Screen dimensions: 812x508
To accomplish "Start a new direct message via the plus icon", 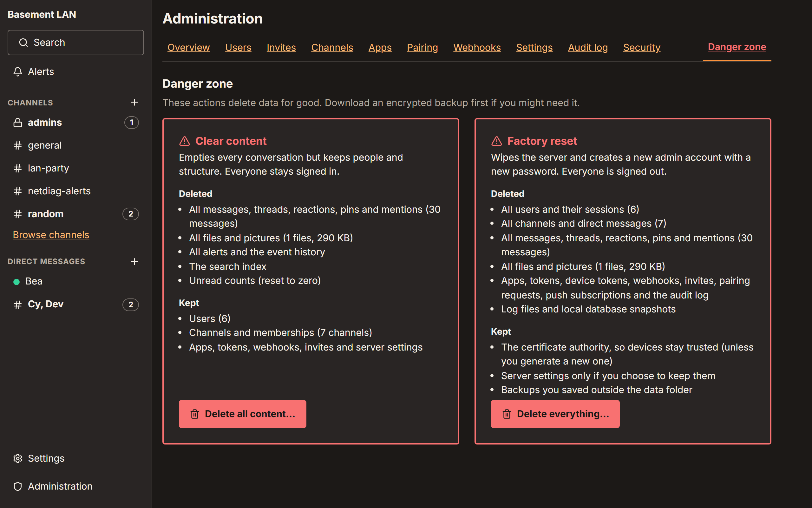I will [134, 261].
